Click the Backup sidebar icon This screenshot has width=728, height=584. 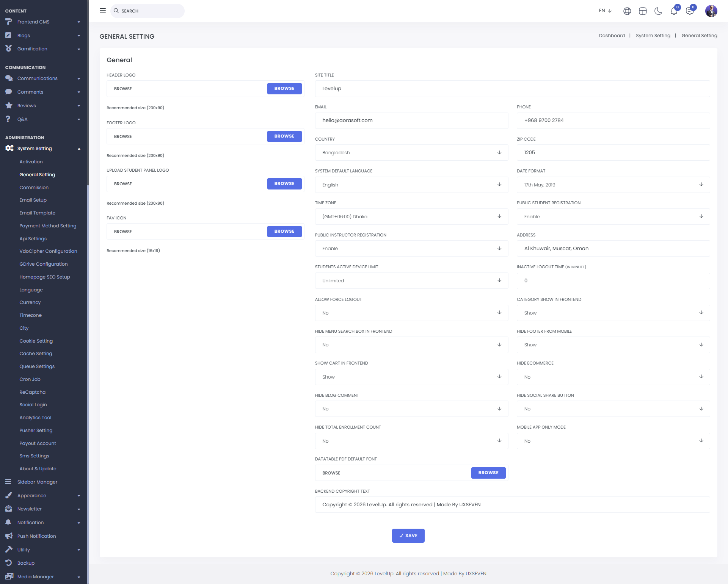pyautogui.click(x=9, y=563)
